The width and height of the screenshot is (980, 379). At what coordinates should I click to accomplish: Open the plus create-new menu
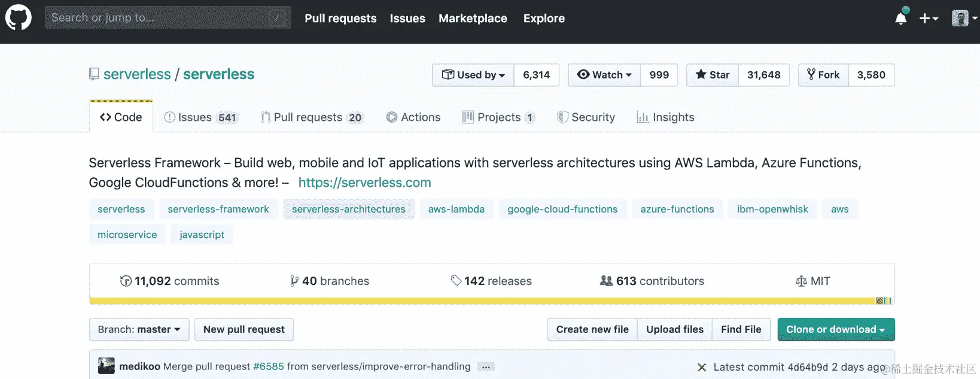[929, 19]
